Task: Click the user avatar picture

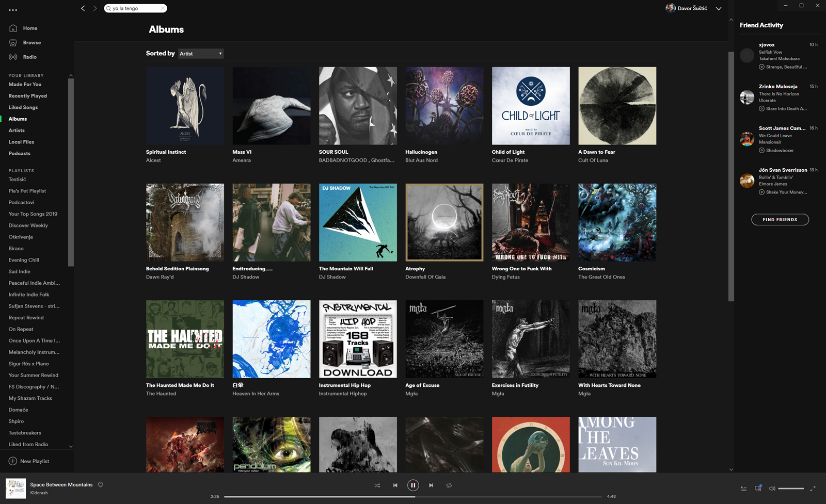Action: point(670,8)
